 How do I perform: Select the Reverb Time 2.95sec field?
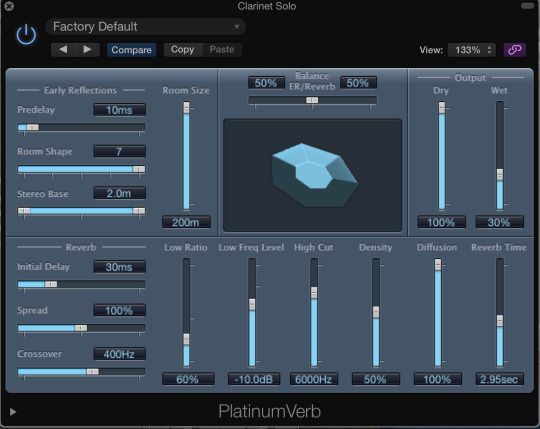[x=499, y=379]
